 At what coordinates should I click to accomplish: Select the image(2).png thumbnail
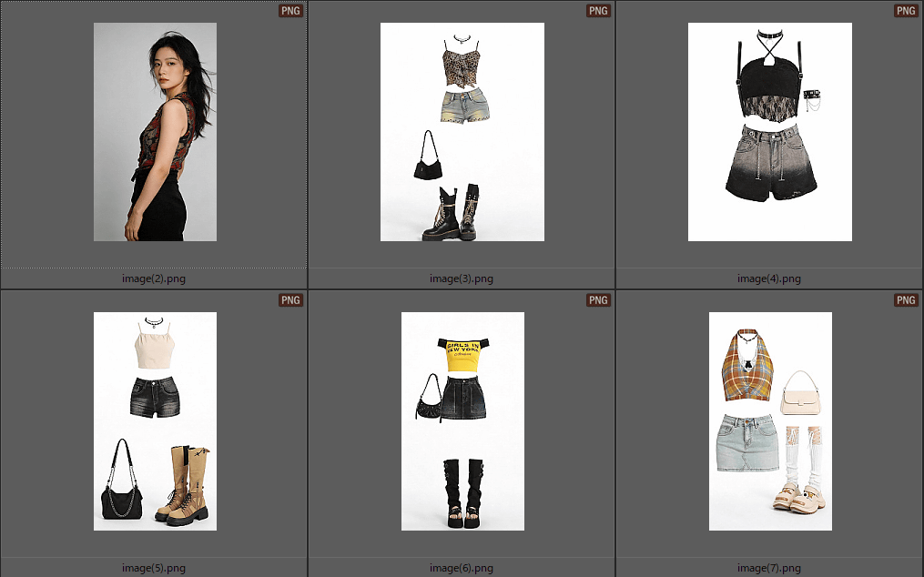pos(155,132)
